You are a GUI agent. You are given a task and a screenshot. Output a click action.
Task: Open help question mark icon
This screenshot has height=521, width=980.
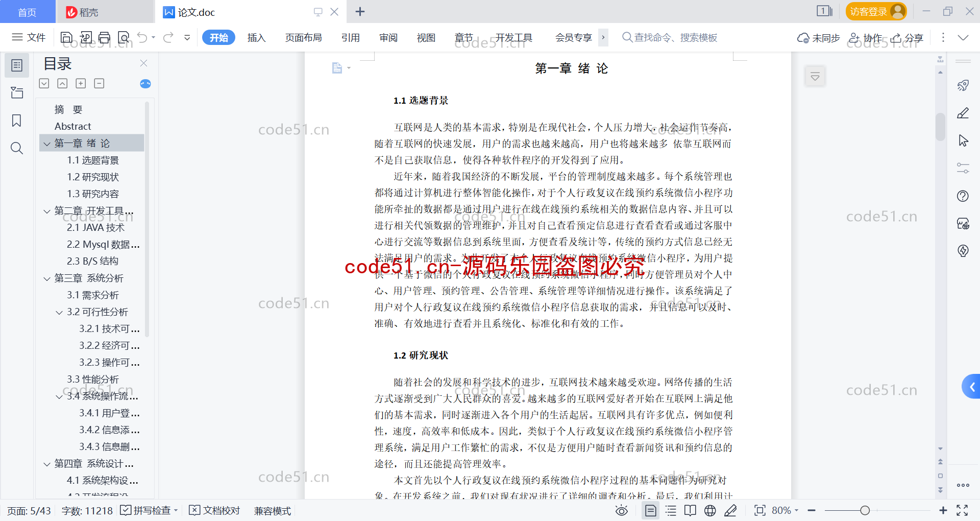[x=963, y=196]
